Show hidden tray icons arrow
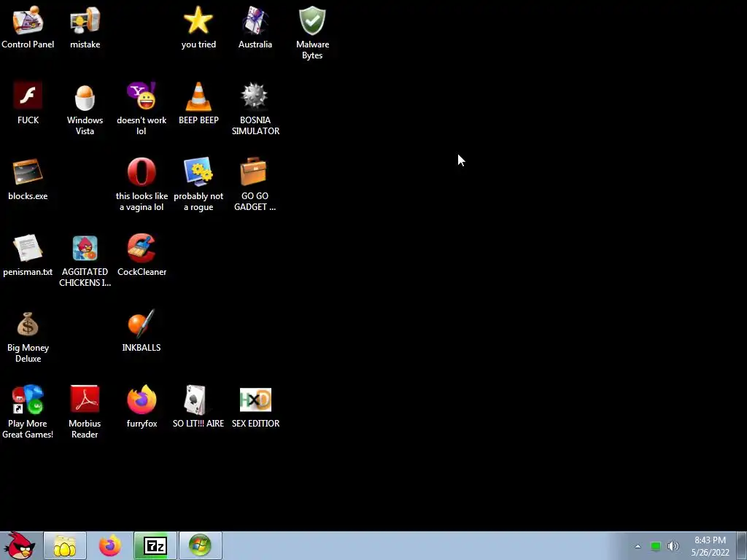 638,546
